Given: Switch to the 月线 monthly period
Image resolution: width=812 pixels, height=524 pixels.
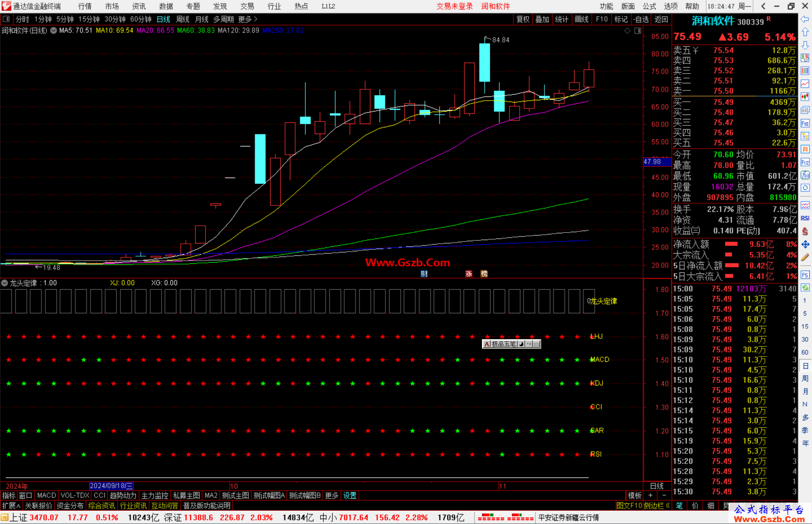Looking at the screenshot, I should [202, 19].
